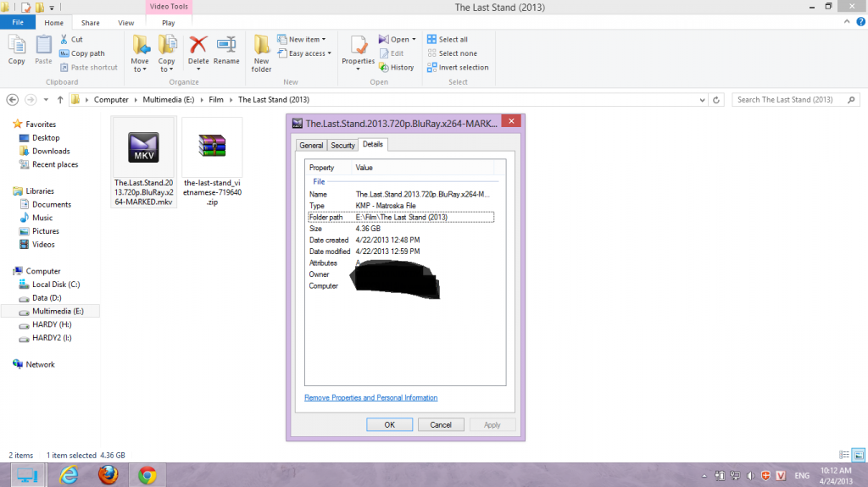
Task: Open Google Chrome from the taskbar
Action: click(147, 475)
